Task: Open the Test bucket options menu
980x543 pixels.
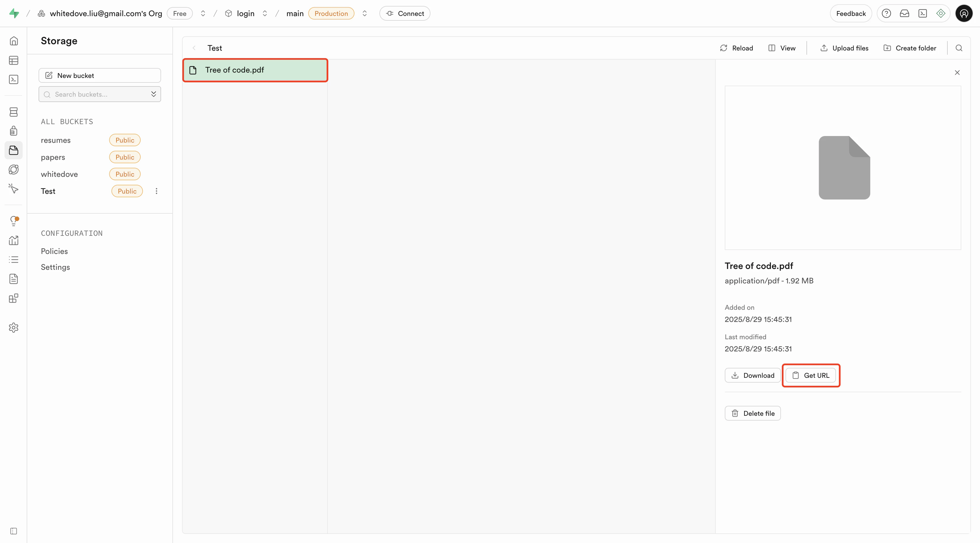Action: pyautogui.click(x=156, y=191)
